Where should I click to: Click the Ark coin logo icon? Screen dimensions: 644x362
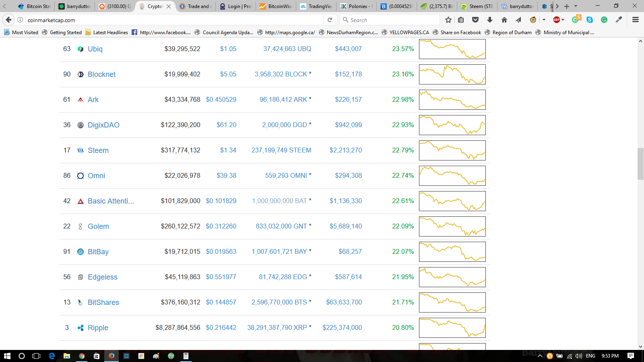(80, 100)
